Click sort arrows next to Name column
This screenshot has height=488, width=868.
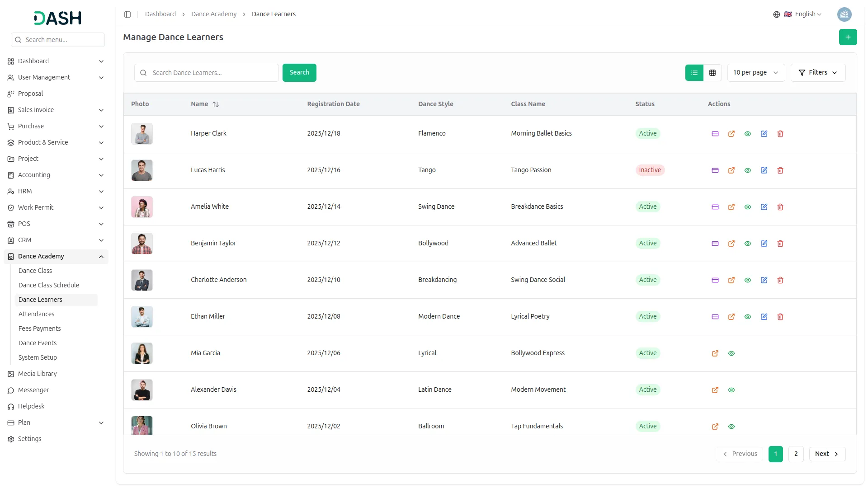[216, 104]
